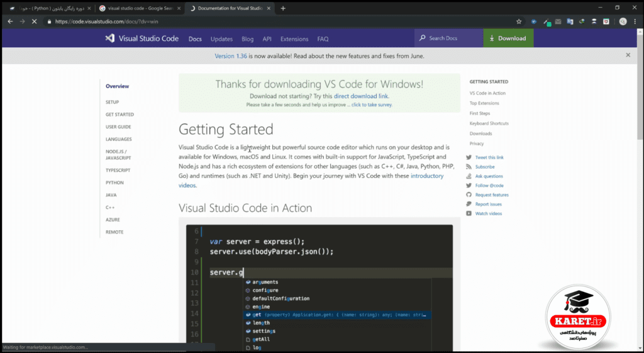Click the video icon beside Watch videos

click(469, 213)
